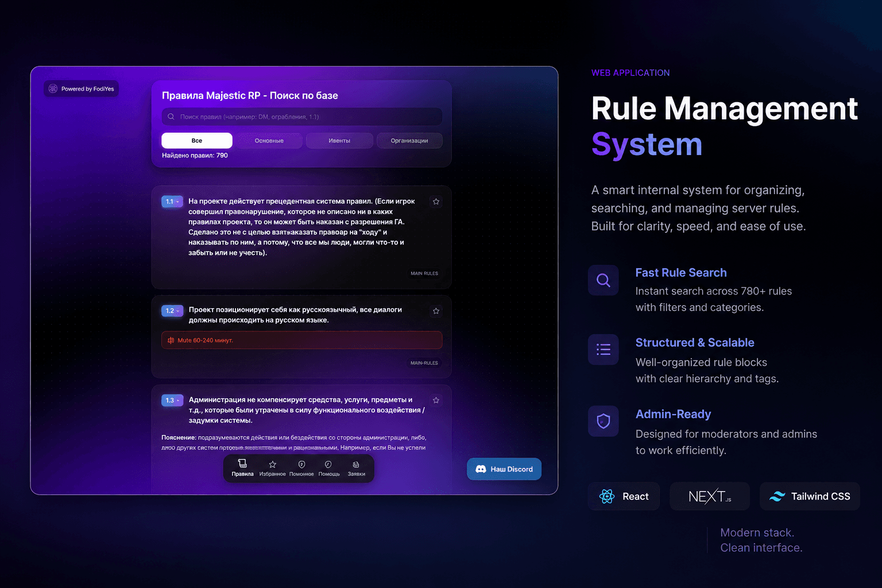Click the Instant search across 780+ rules text

coord(714,299)
